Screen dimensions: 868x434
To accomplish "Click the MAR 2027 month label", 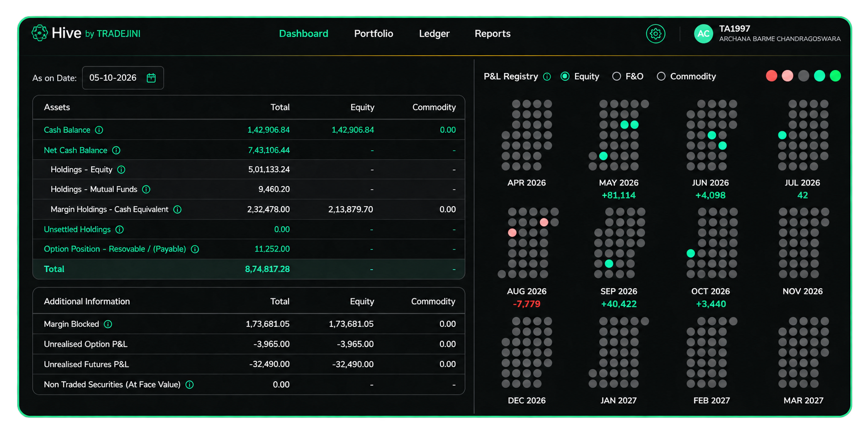I will (x=803, y=401).
